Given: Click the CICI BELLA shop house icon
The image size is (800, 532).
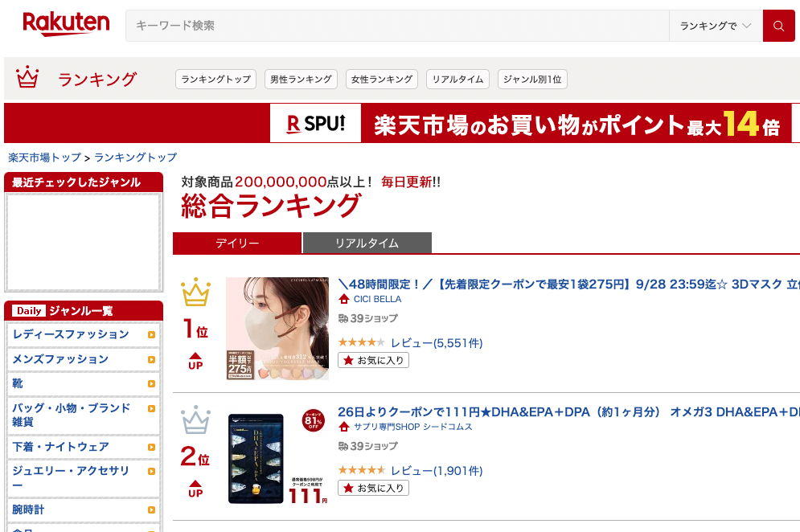Looking at the screenshot, I should click(x=344, y=300).
